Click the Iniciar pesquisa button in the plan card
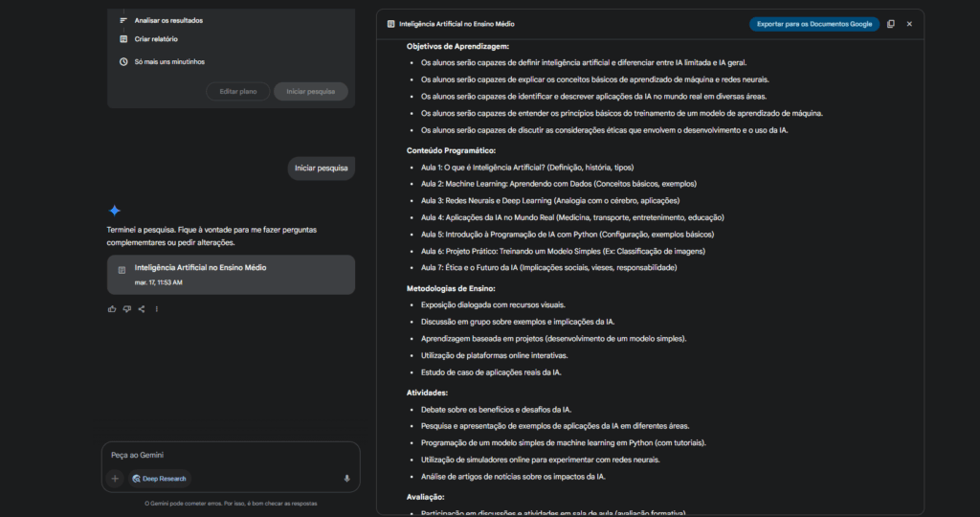 [x=310, y=91]
